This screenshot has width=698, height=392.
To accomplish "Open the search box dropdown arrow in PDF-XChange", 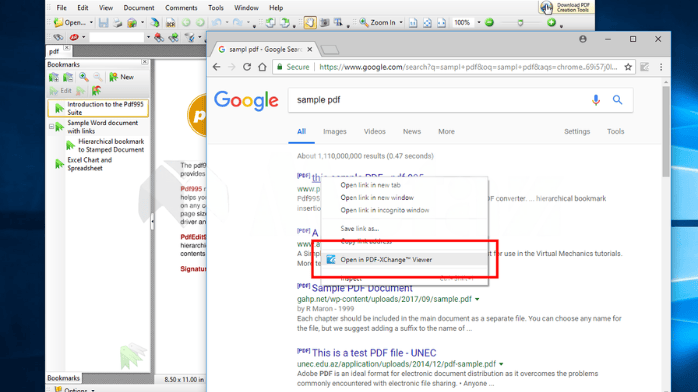I will pos(148,37).
